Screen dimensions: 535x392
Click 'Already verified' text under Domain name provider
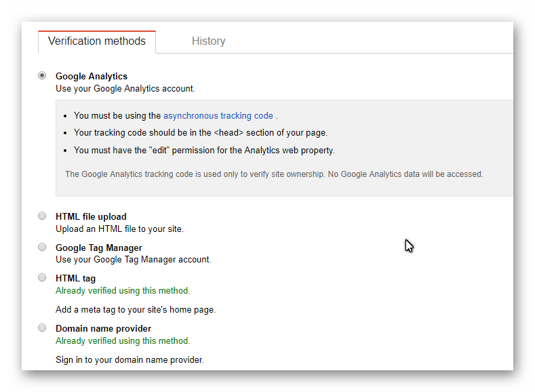point(123,341)
